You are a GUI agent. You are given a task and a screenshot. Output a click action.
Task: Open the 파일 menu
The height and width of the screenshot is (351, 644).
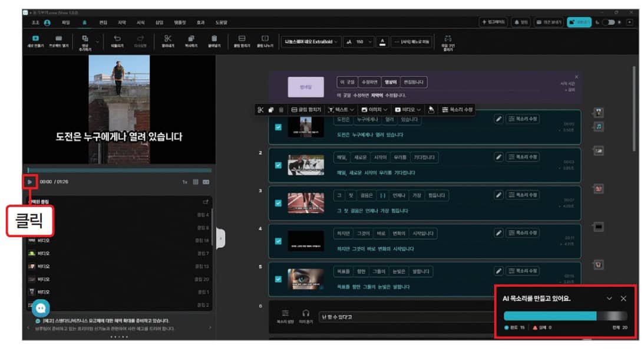click(x=66, y=22)
